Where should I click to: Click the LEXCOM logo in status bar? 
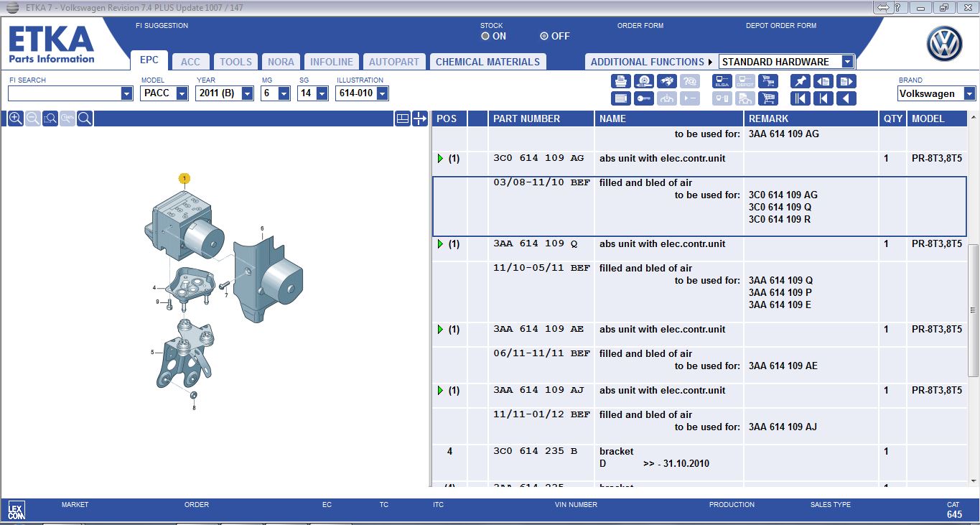click(x=16, y=511)
